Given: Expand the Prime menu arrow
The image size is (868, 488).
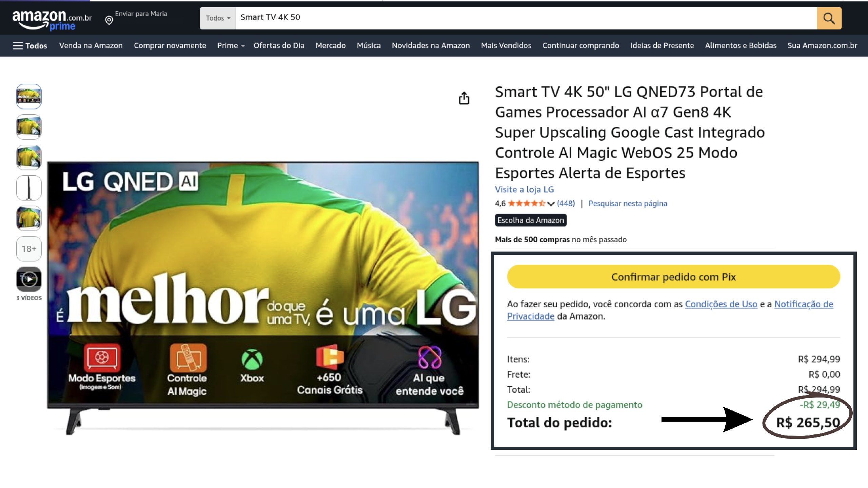Looking at the screenshot, I should click(243, 46).
